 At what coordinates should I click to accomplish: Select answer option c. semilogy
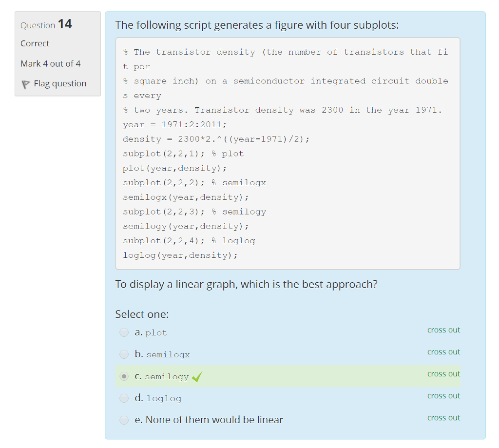click(x=124, y=376)
